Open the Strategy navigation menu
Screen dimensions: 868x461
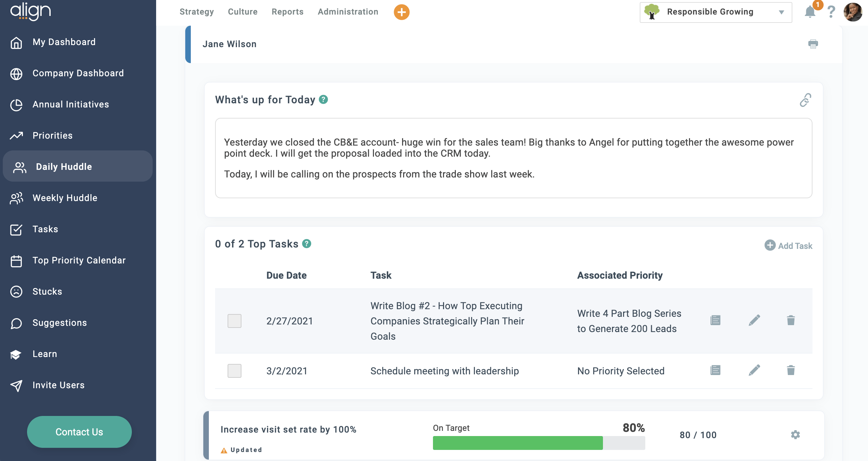point(196,11)
